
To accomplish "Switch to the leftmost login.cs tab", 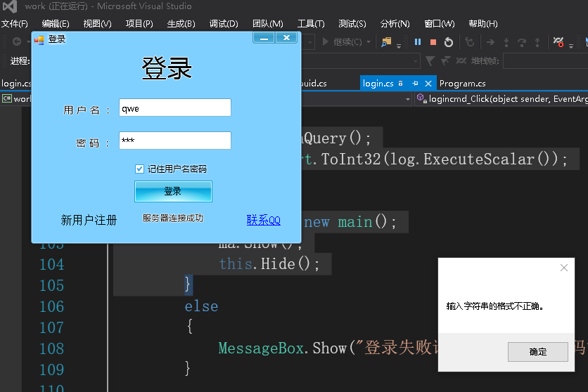I will [x=16, y=83].
